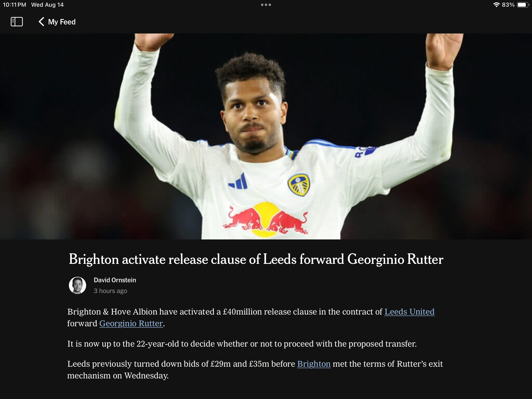Follow the Brighton link
This screenshot has width=532, height=399.
pyautogui.click(x=314, y=364)
